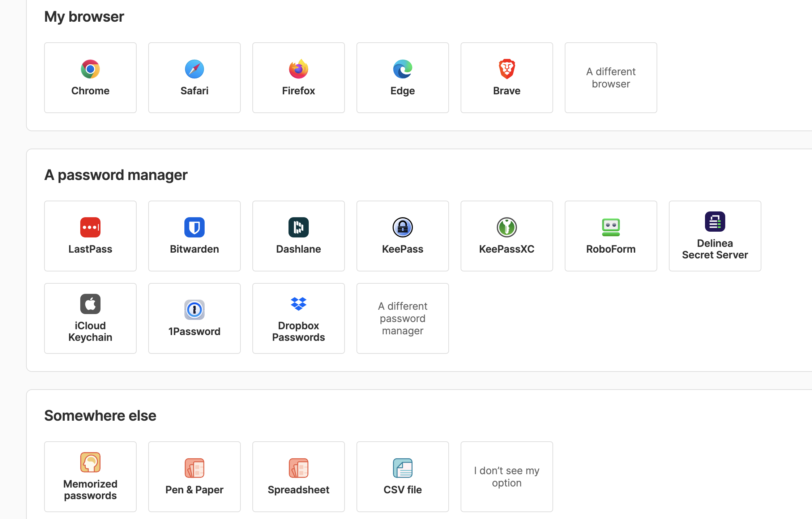This screenshot has width=812, height=519.
Task: Pick the KeePass padlock icon
Action: pos(403,227)
